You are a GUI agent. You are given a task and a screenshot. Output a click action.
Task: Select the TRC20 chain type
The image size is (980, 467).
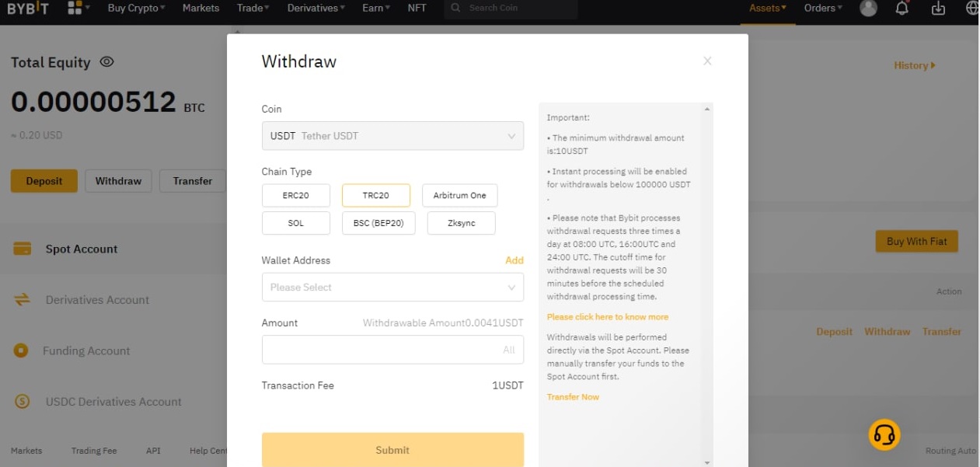tap(376, 195)
